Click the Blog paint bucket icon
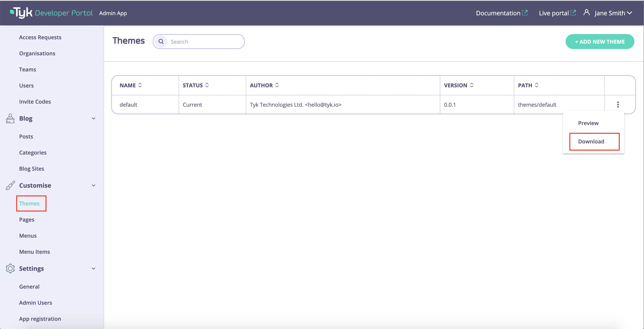The width and height of the screenshot is (644, 329). pyautogui.click(x=10, y=118)
